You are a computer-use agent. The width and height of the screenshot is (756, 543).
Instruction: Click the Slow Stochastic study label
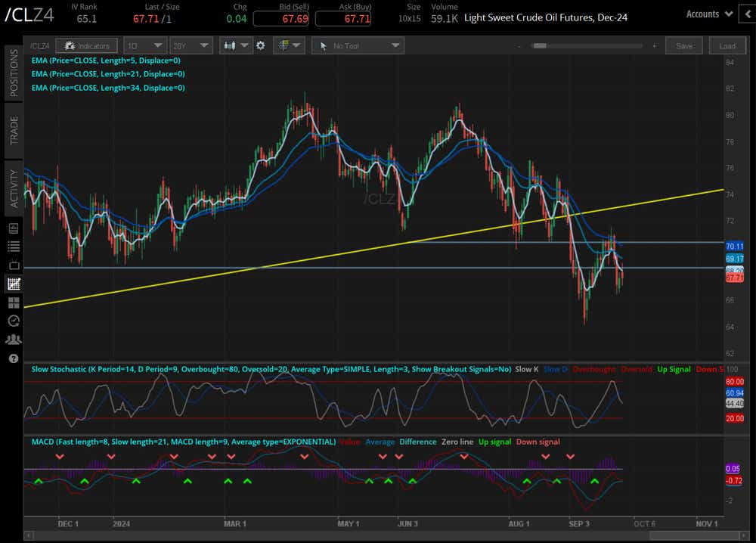[271, 369]
